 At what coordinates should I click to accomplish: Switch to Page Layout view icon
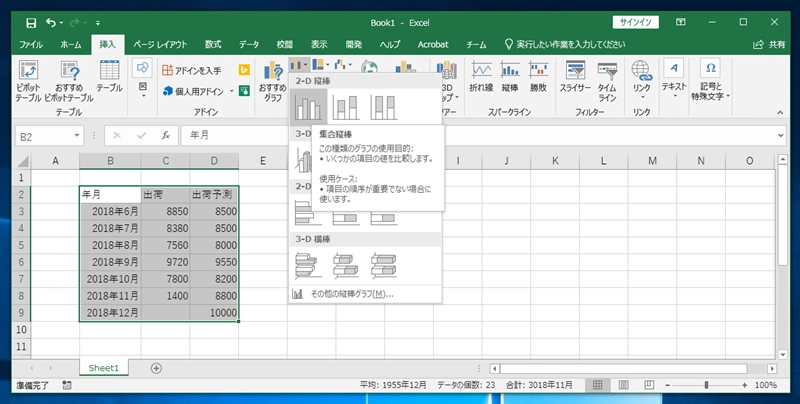[623, 385]
